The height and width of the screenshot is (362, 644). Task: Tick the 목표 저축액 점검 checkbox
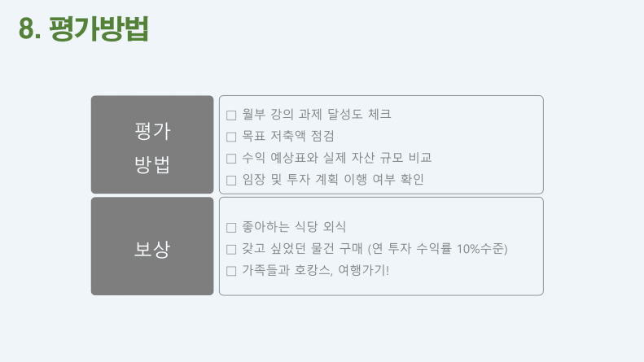coord(231,137)
